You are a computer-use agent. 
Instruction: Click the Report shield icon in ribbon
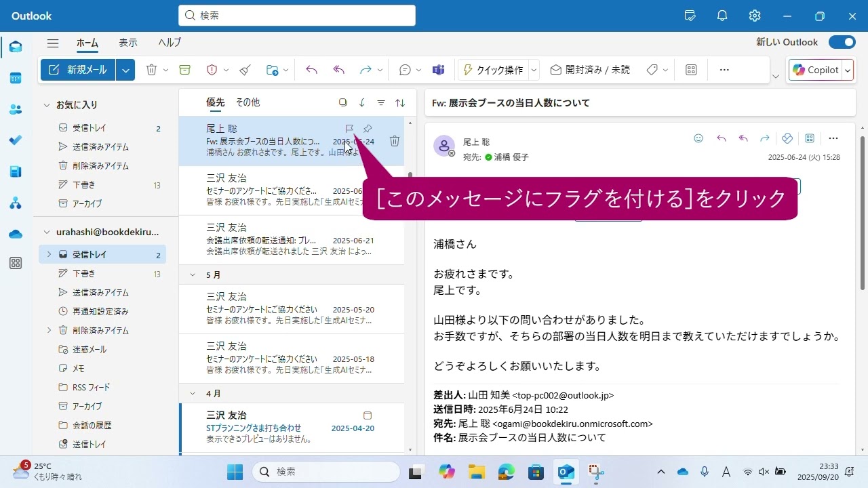pos(212,70)
